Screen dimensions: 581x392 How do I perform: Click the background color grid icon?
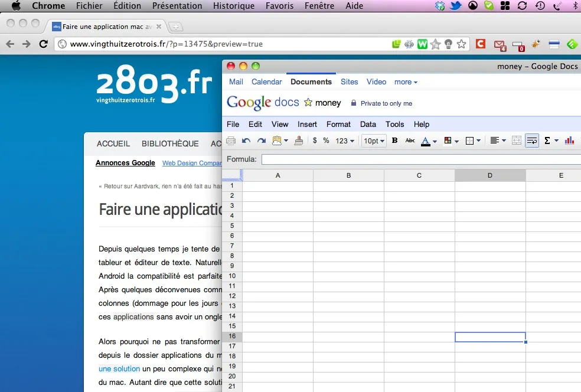[448, 141]
